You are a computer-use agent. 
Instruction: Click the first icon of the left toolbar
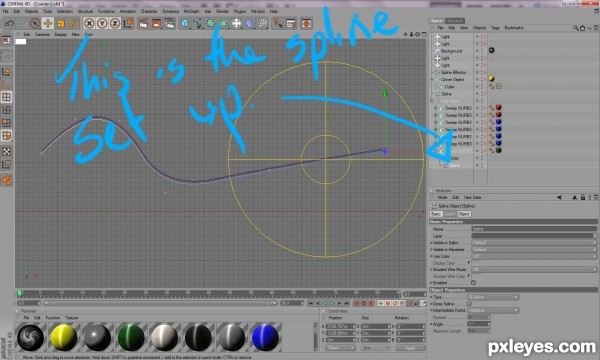[6, 40]
